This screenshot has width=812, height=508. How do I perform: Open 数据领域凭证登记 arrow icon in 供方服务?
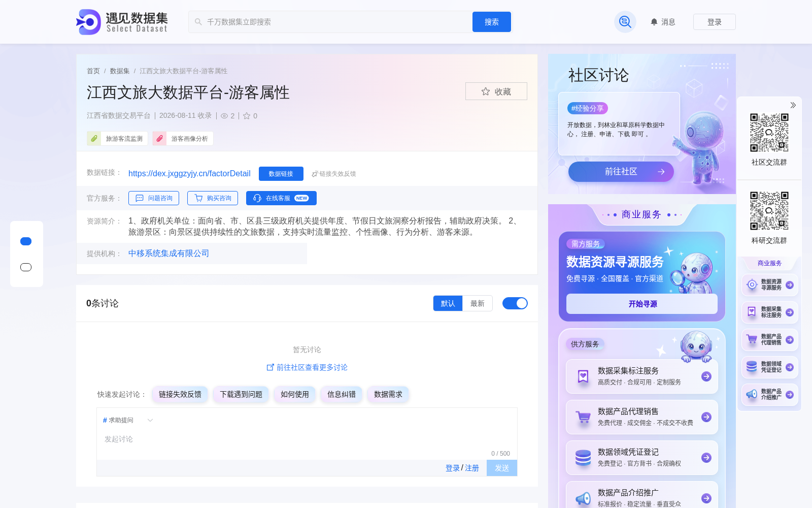[706, 458]
